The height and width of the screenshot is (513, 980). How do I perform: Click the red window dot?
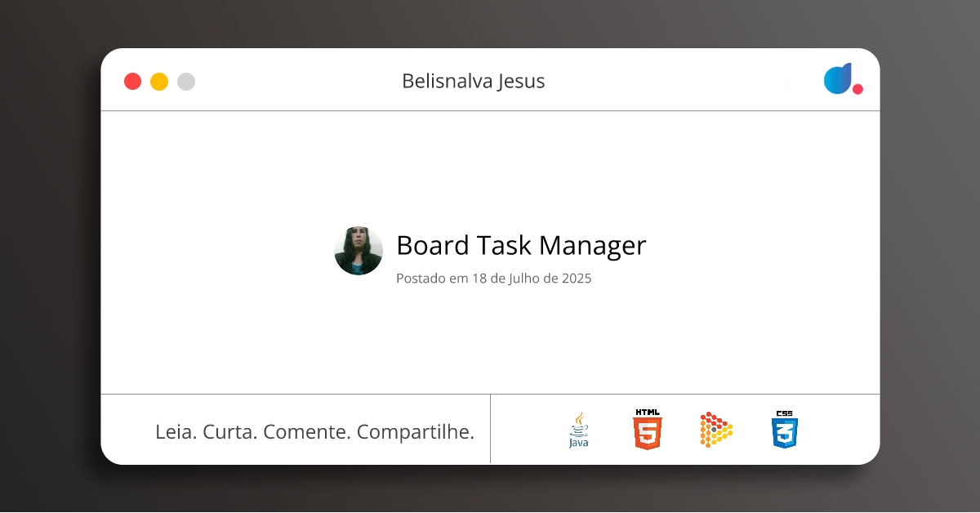pos(132,82)
